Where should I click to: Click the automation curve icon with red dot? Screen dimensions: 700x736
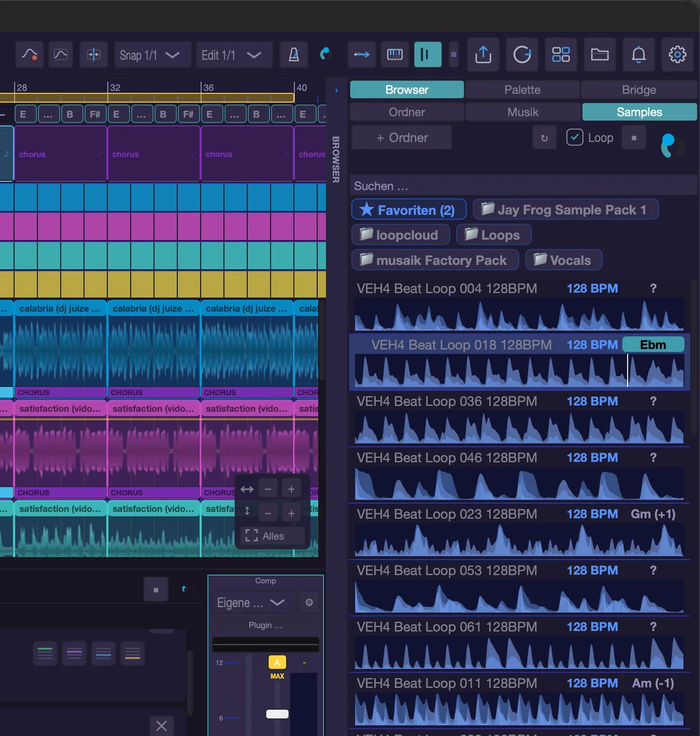click(x=29, y=55)
